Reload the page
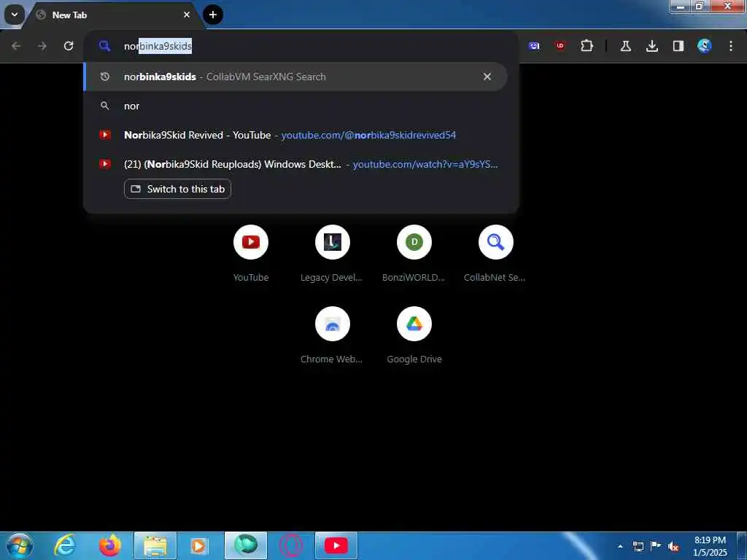 pyautogui.click(x=69, y=46)
